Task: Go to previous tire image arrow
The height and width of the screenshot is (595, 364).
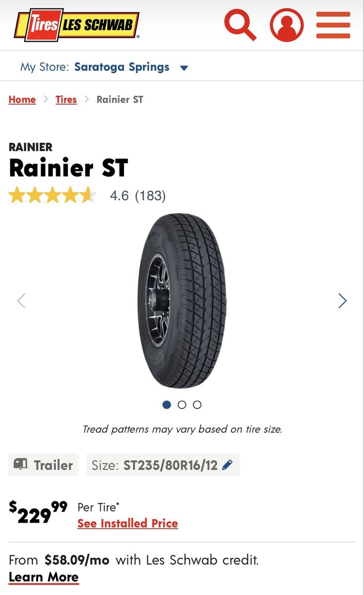Action: [x=21, y=300]
